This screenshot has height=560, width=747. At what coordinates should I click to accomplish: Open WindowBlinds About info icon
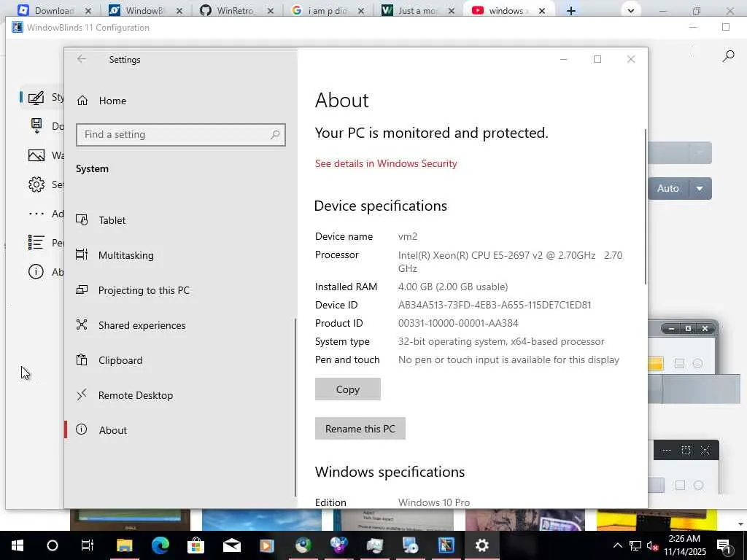(x=36, y=271)
